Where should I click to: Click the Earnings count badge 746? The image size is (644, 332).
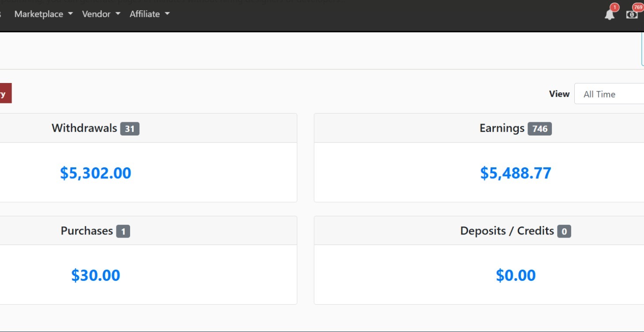(539, 128)
